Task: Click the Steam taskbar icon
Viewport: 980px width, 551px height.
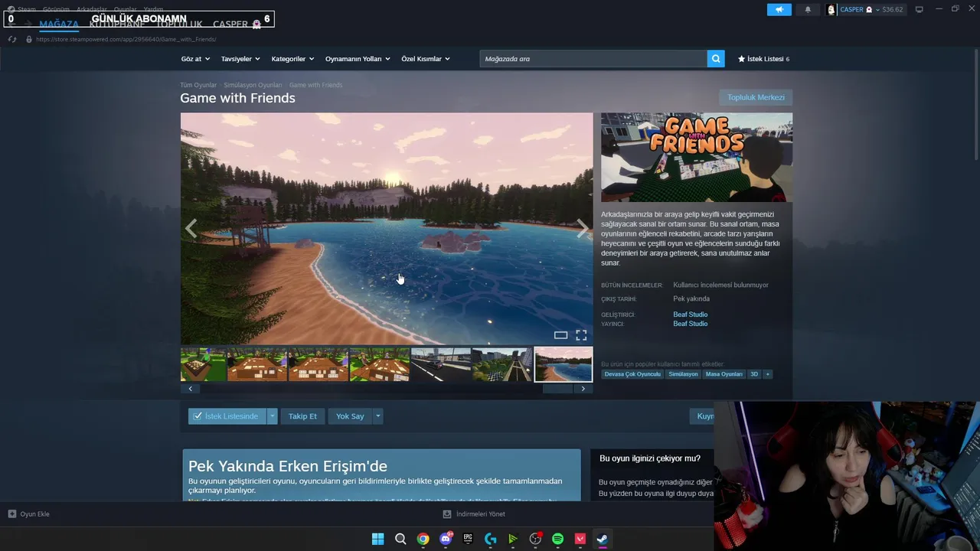Action: point(603,539)
